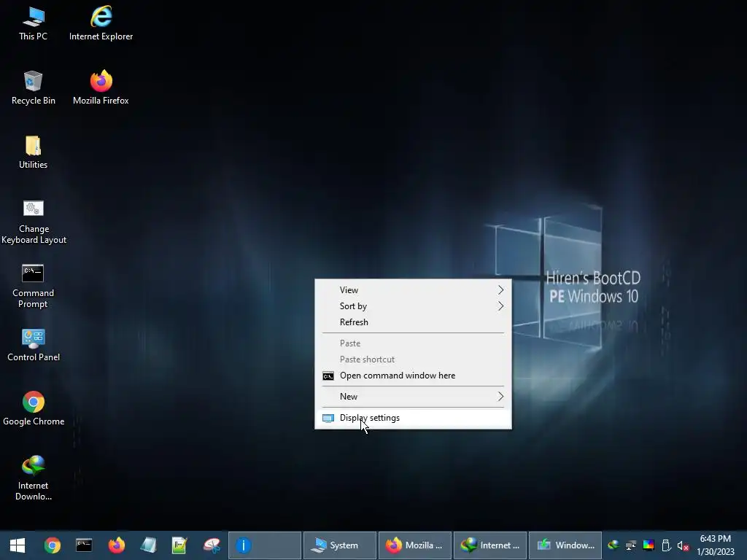Click the green checklist pinned taskbar icon
The width and height of the screenshot is (747, 560).
click(179, 545)
